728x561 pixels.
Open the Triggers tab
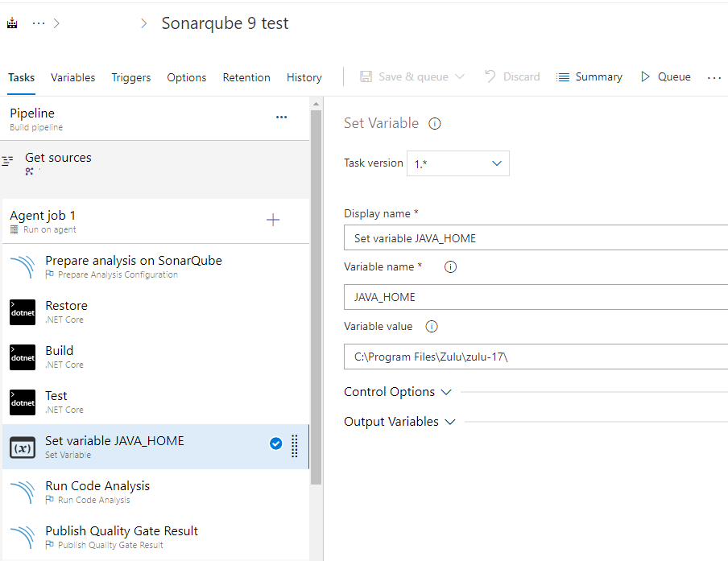click(x=131, y=78)
